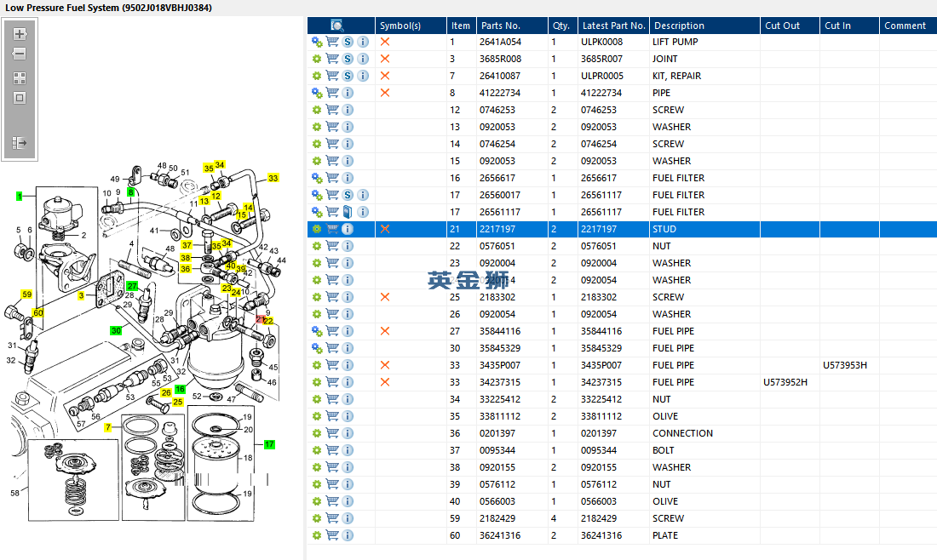
Task: Select green callout 1 on the diagram
Action: tap(19, 196)
